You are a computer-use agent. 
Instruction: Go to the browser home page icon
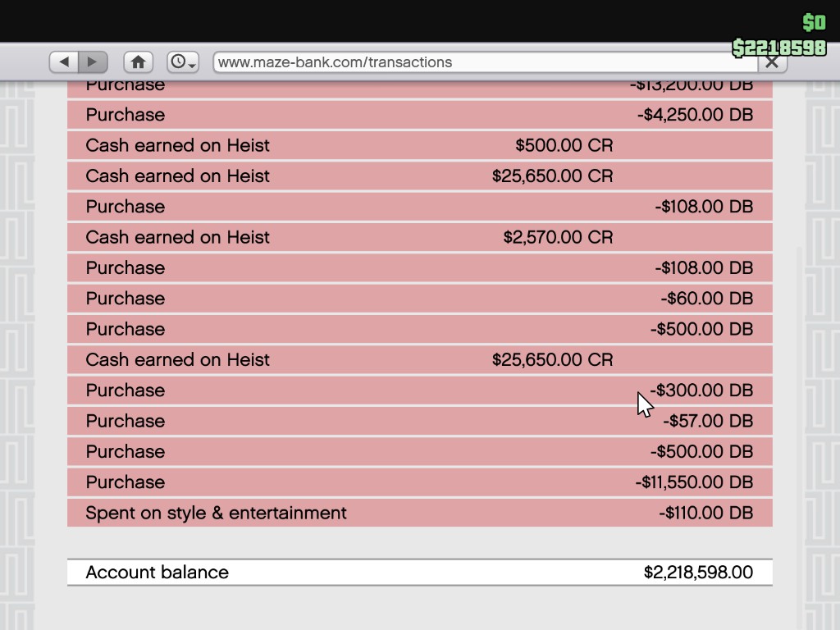click(x=138, y=62)
